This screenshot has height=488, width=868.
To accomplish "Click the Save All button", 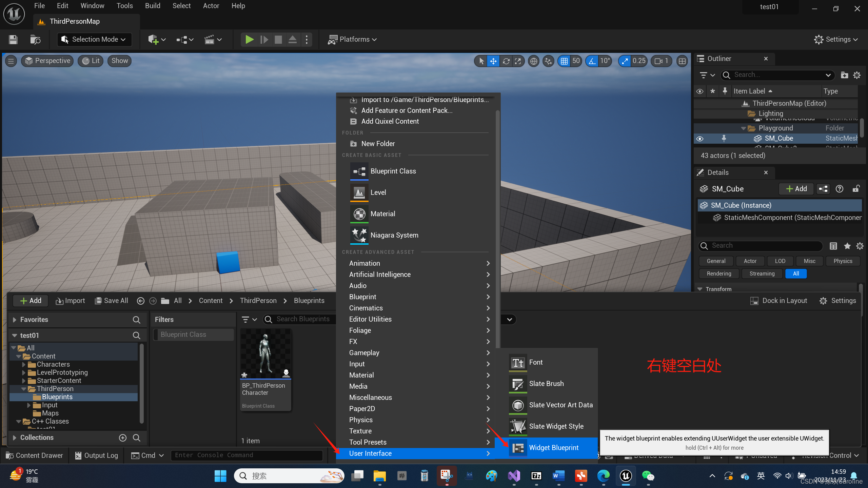I will (x=111, y=301).
